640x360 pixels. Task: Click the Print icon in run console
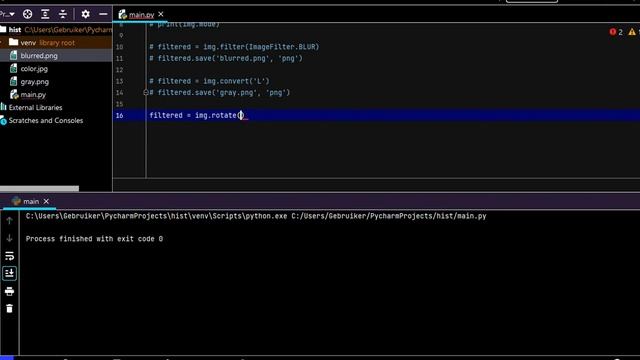9,291
